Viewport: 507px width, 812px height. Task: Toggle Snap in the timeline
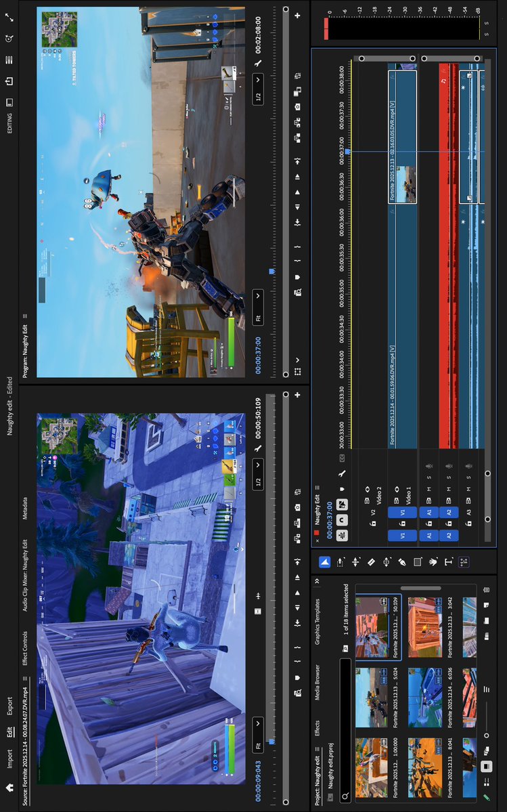point(341,519)
